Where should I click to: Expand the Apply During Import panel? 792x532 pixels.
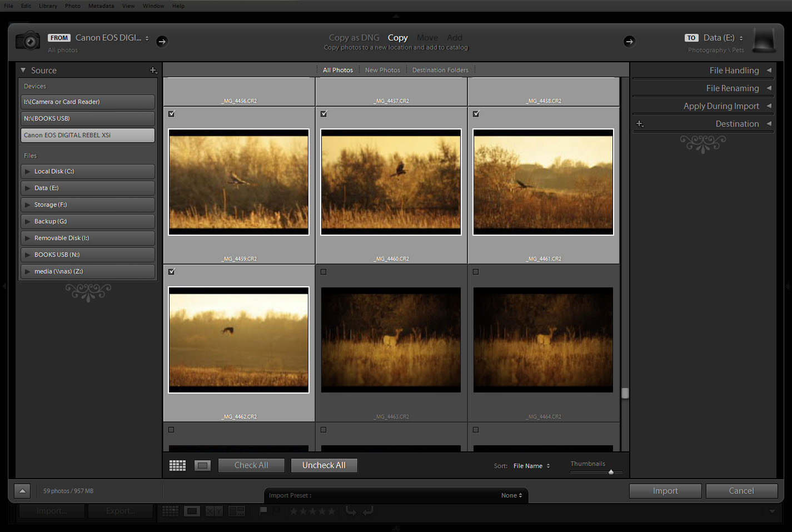pos(769,106)
